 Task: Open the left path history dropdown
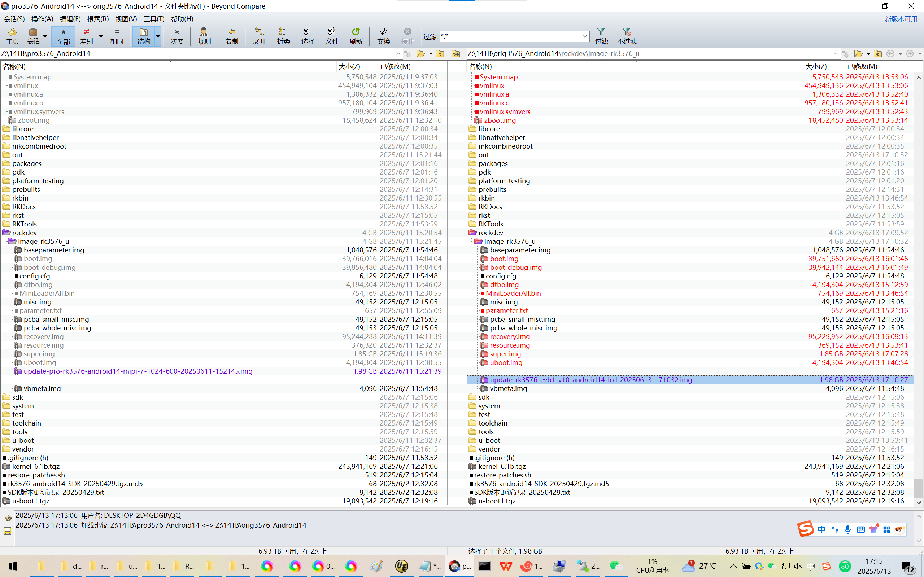coord(398,54)
